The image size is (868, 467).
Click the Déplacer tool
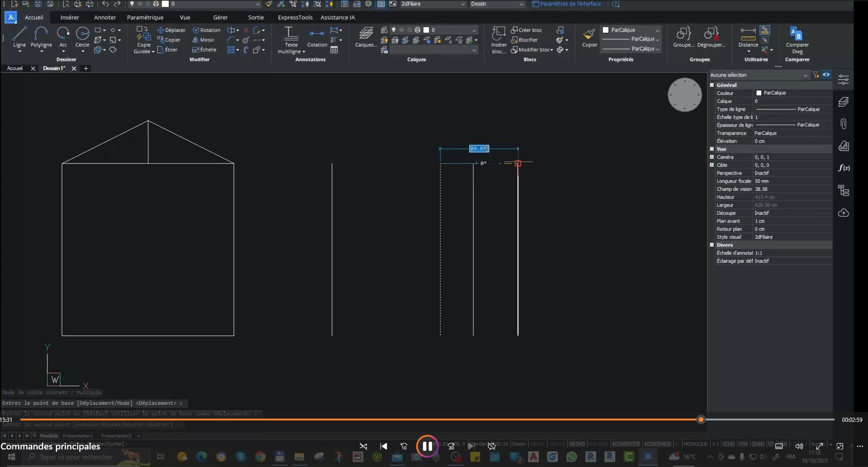(x=171, y=30)
